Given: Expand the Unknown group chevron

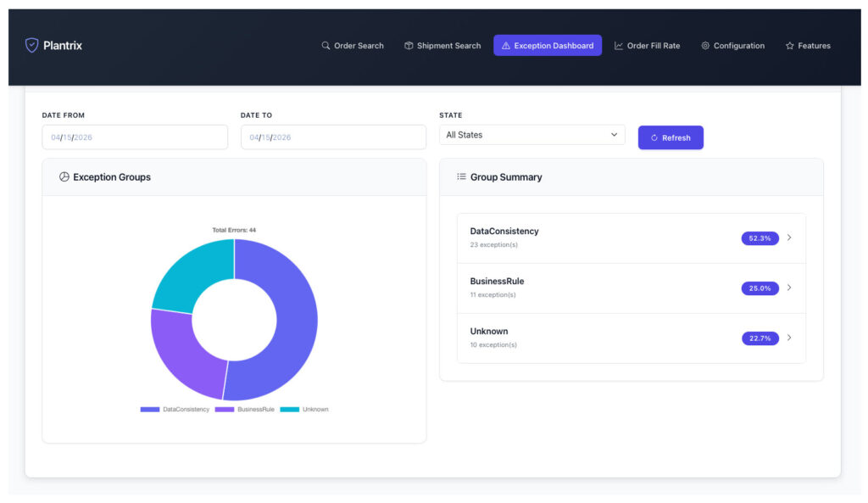Looking at the screenshot, I should click(x=789, y=338).
